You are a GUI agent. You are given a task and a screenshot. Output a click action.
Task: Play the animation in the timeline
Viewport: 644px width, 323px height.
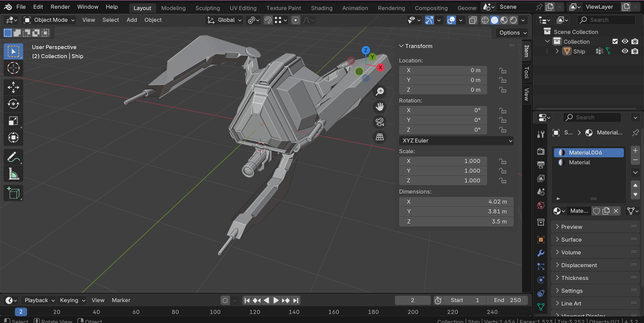tap(276, 300)
